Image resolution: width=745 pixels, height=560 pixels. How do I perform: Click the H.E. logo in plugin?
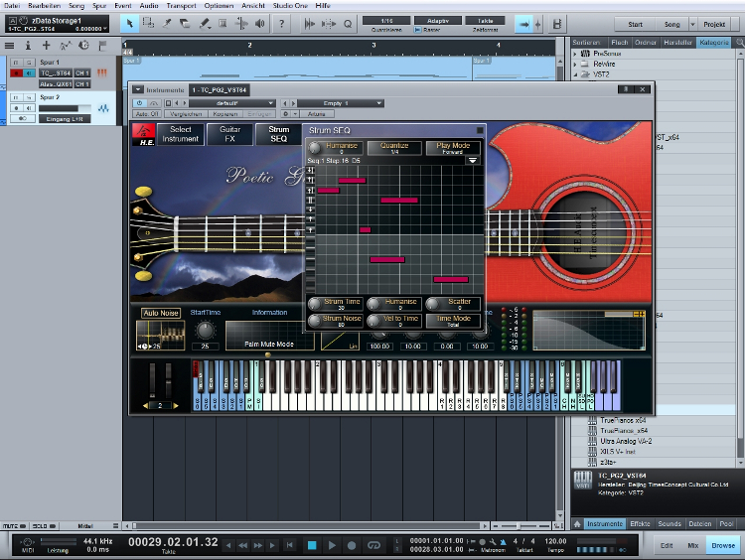click(x=143, y=134)
